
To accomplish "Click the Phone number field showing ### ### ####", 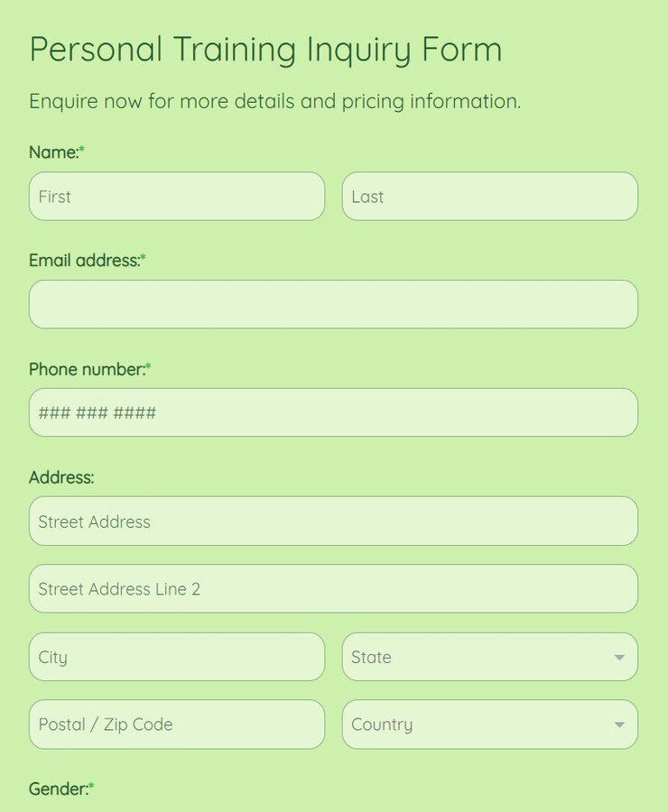I will click(333, 412).
